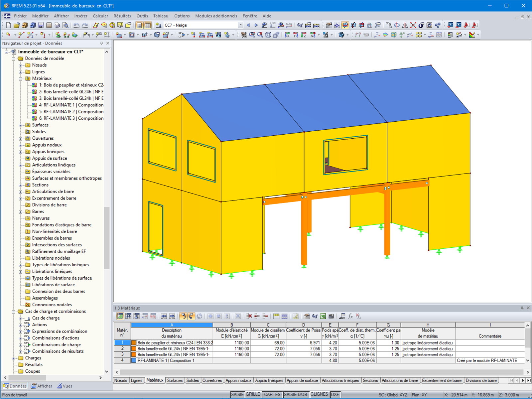Image resolution: width=532 pixels, height=399 pixels.
Task: Open a file using the folder icon
Action: (16, 25)
